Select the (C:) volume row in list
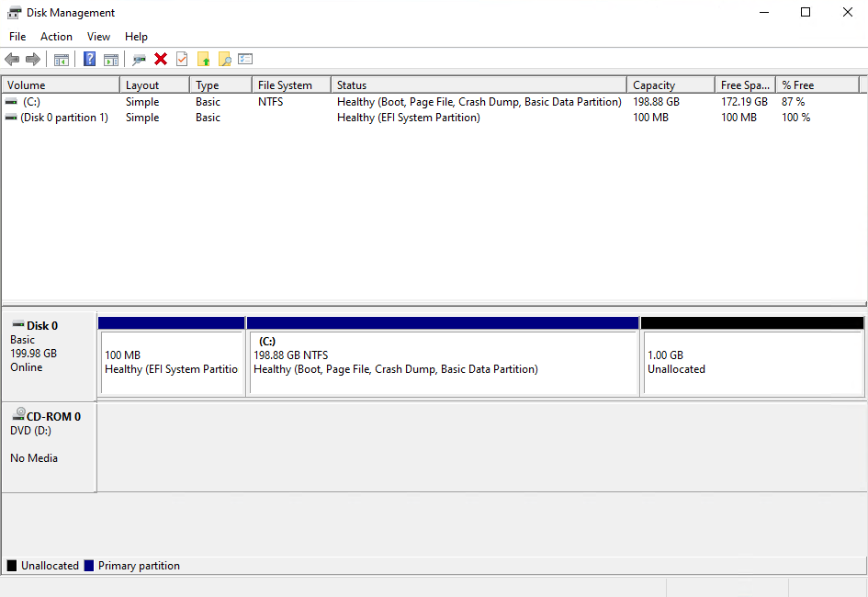The height and width of the screenshot is (597, 868). (32, 102)
